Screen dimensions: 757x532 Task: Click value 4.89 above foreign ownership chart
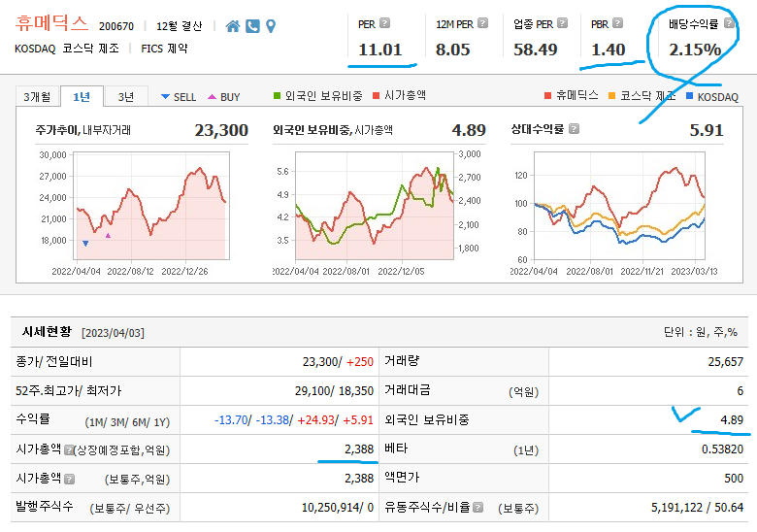(469, 130)
